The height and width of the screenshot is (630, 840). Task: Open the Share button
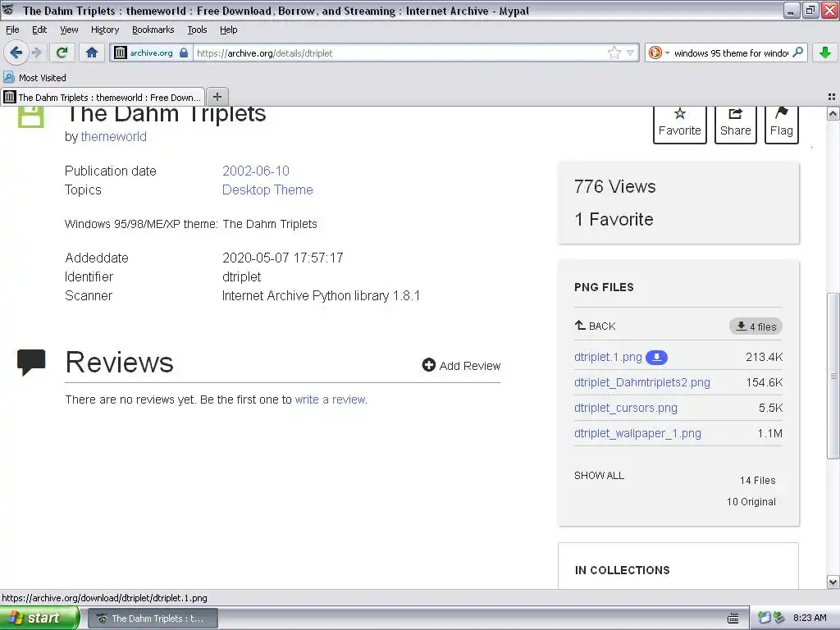point(735,124)
